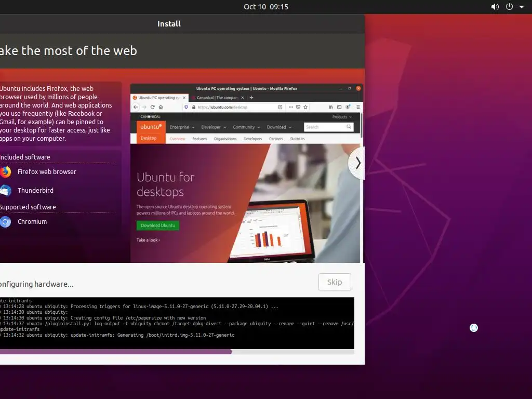Click the Firefox web browser icon

(5, 172)
